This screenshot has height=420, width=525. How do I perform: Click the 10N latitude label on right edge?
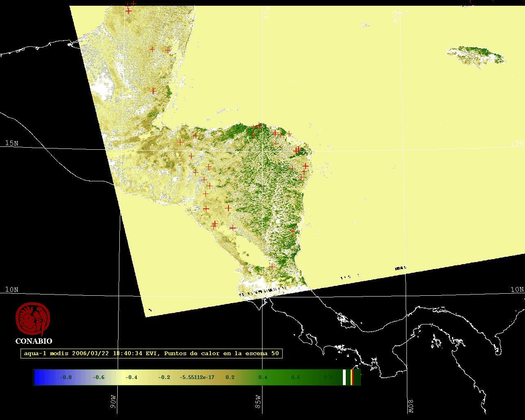pos(517,290)
